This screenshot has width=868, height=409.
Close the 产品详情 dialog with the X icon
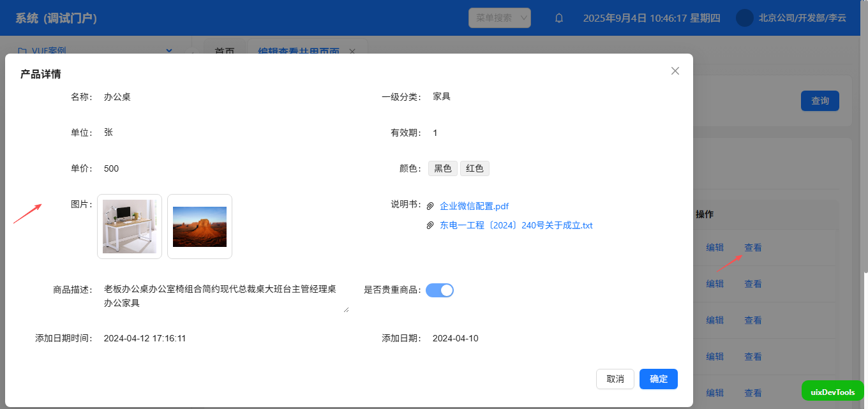point(675,71)
